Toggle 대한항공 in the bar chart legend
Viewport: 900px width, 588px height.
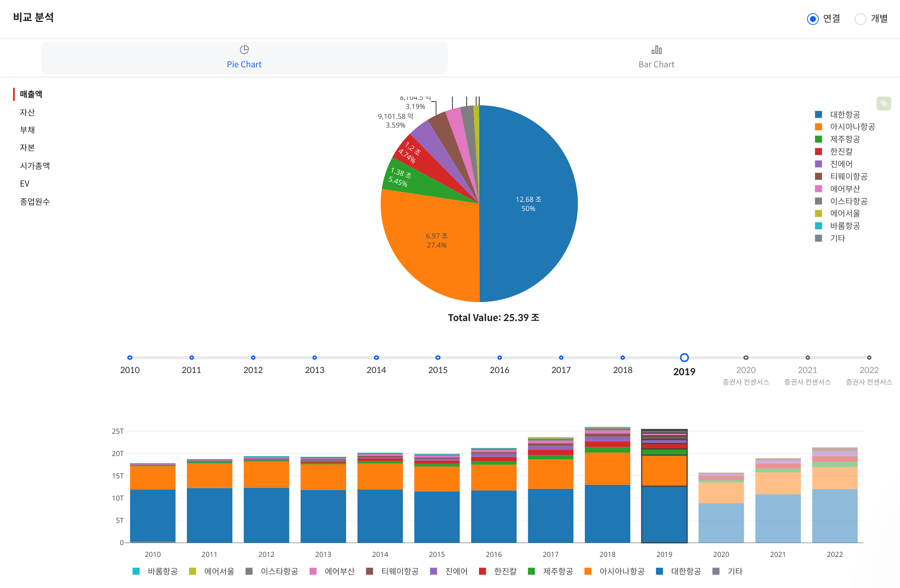coord(678,572)
